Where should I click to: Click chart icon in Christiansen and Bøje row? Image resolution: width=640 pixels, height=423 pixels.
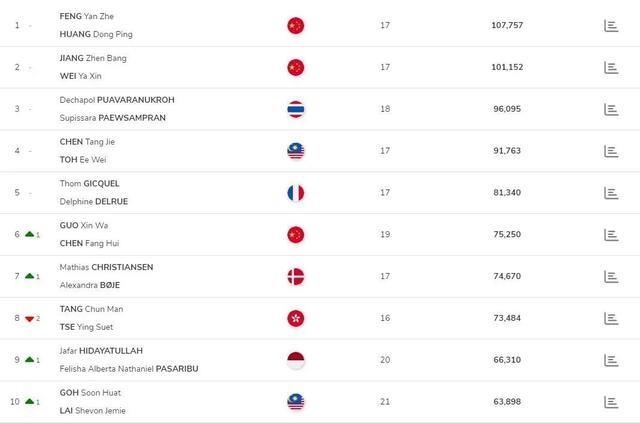(x=611, y=276)
